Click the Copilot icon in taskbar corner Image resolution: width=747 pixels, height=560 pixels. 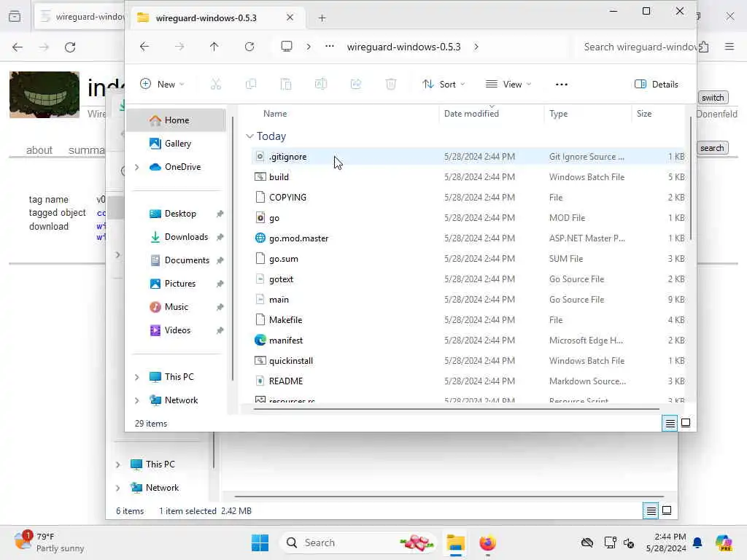724,542
